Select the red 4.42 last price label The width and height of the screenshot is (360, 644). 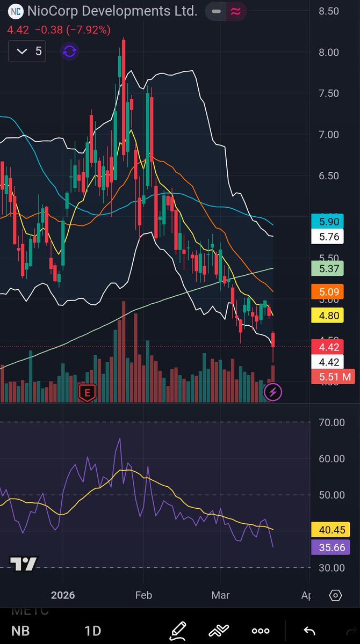point(328,347)
